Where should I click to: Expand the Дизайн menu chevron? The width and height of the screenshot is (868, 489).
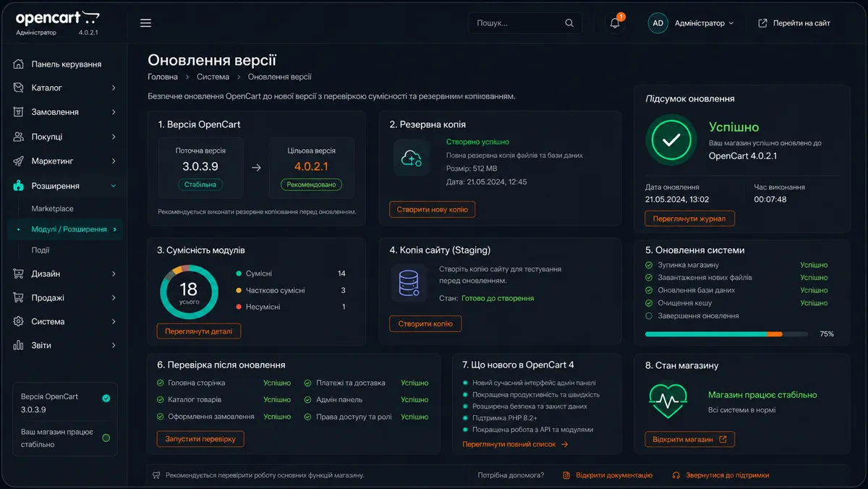tap(114, 274)
